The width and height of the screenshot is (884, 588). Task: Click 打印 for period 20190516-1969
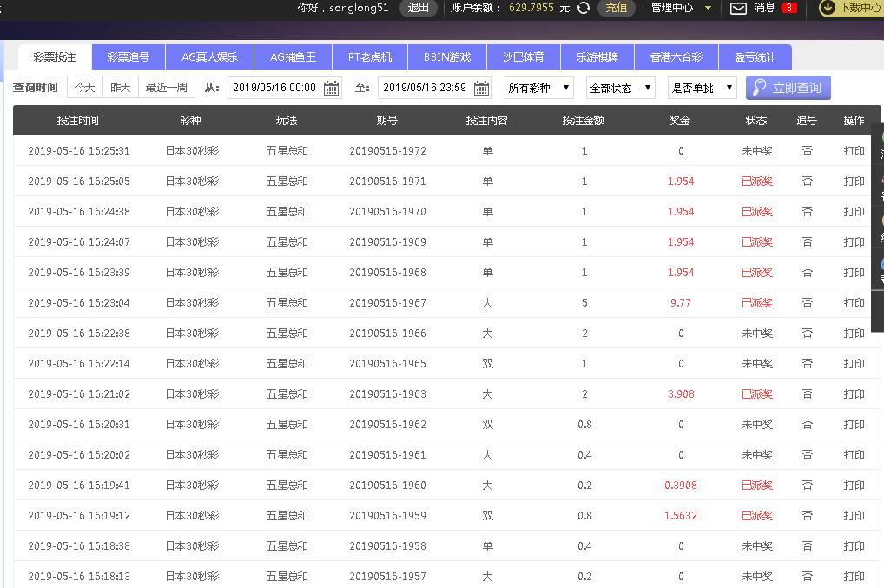point(854,242)
